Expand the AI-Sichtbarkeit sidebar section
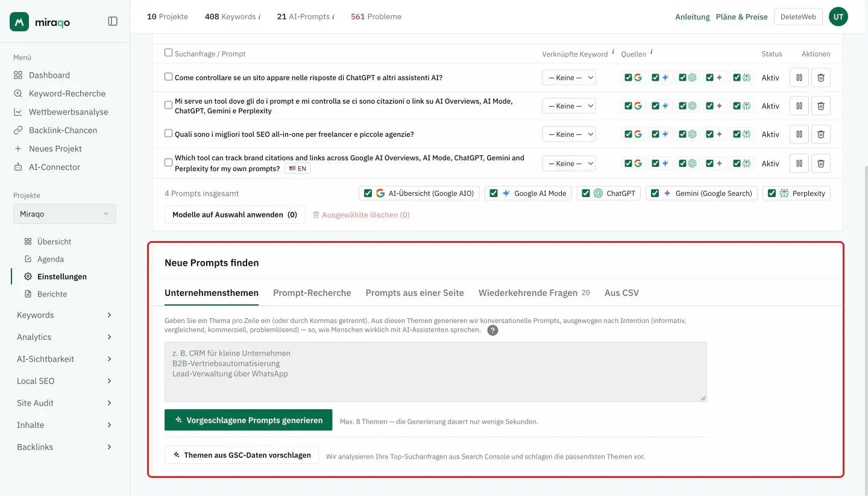The width and height of the screenshot is (868, 496). point(64,359)
